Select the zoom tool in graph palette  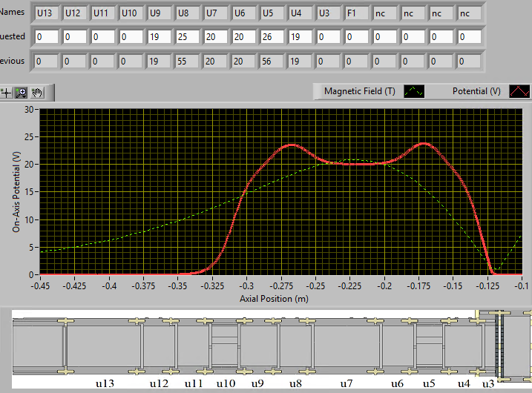(x=22, y=93)
